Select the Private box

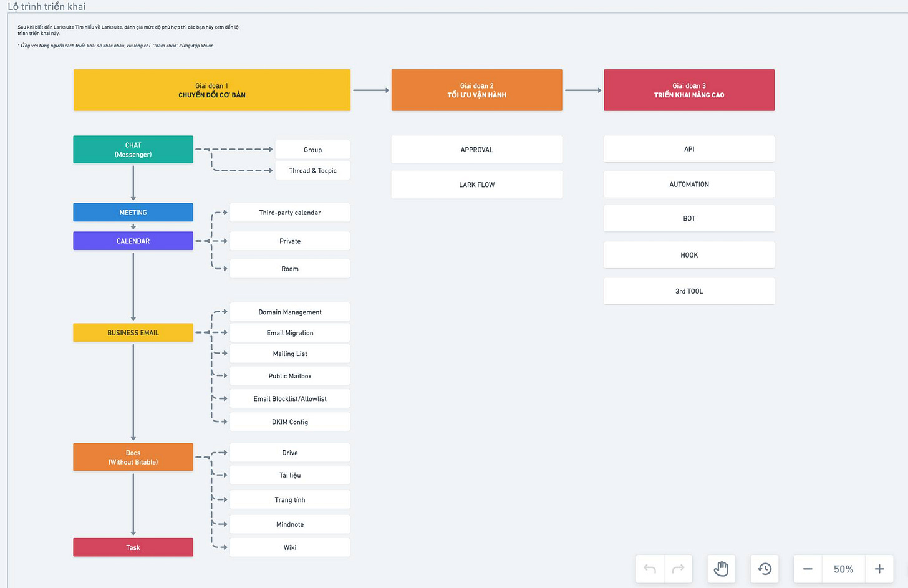tap(290, 241)
